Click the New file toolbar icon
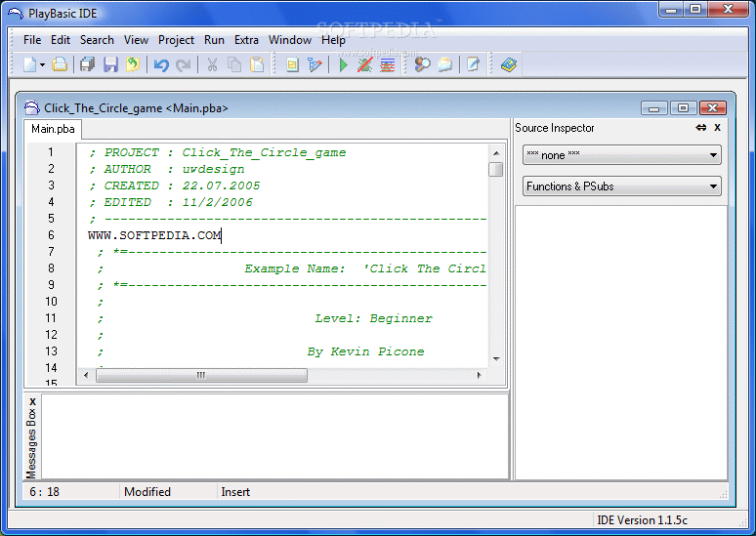The width and height of the screenshot is (756, 536). (30, 64)
